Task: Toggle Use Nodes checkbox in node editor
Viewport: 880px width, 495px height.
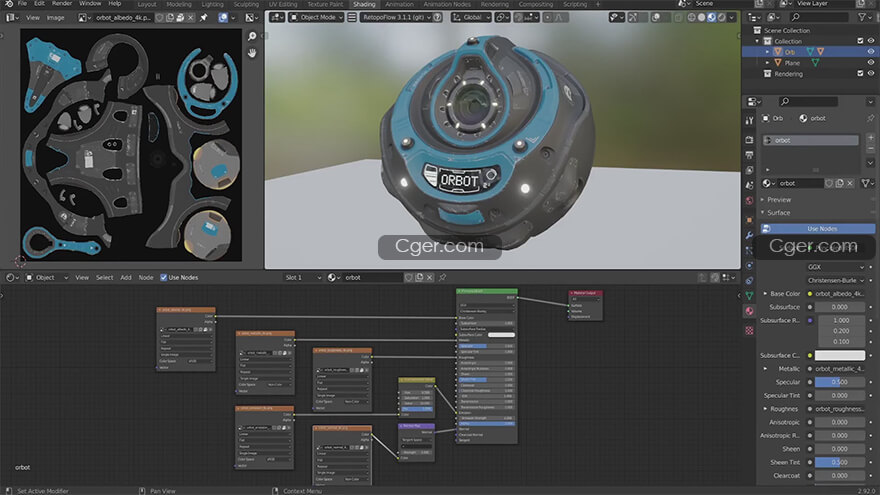Action: pos(164,277)
